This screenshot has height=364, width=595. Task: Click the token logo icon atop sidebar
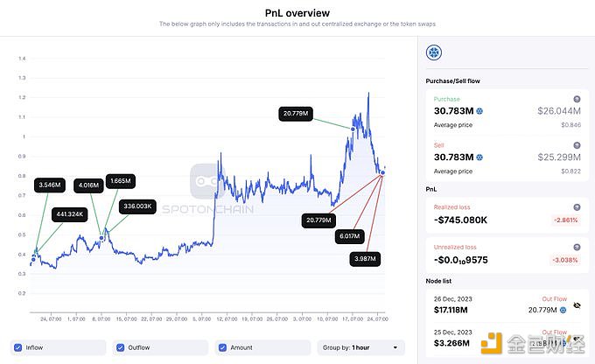coord(434,52)
